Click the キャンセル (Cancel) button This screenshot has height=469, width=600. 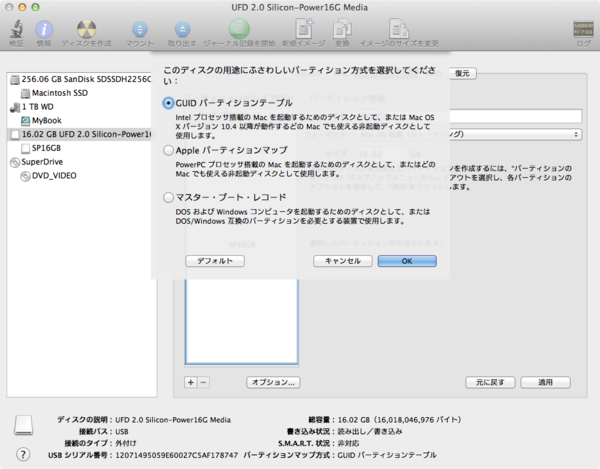point(343,261)
